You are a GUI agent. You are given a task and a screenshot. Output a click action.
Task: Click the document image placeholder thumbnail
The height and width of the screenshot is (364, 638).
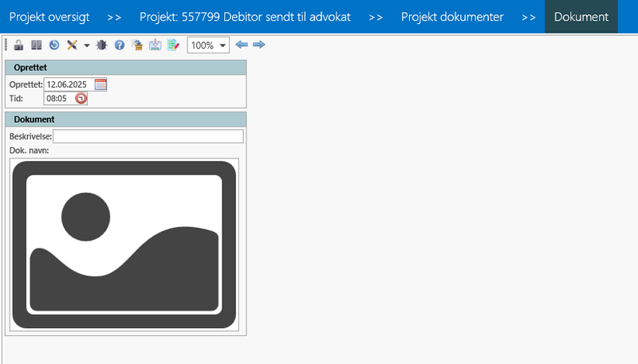(x=124, y=245)
